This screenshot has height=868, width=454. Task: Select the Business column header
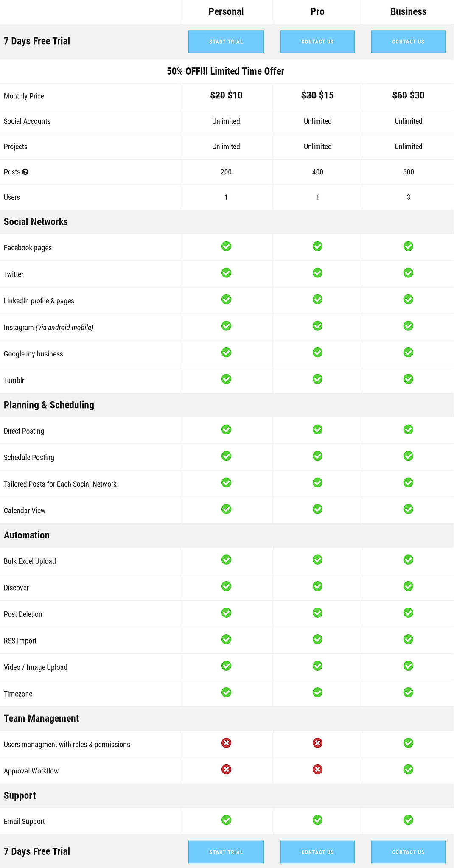tap(408, 11)
